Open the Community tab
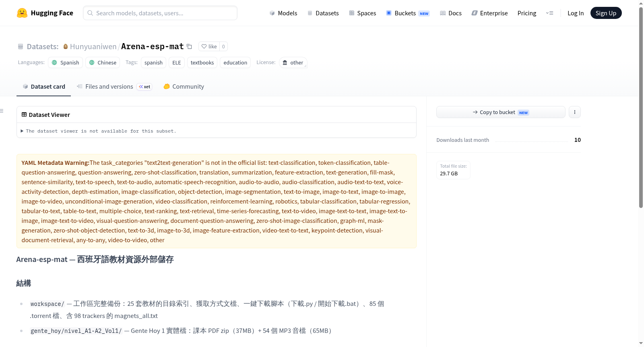The width and height of the screenshot is (644, 347). [x=184, y=87]
